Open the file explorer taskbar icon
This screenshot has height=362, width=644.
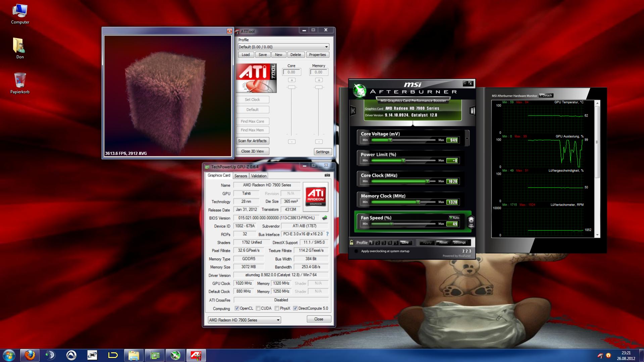[x=134, y=355]
